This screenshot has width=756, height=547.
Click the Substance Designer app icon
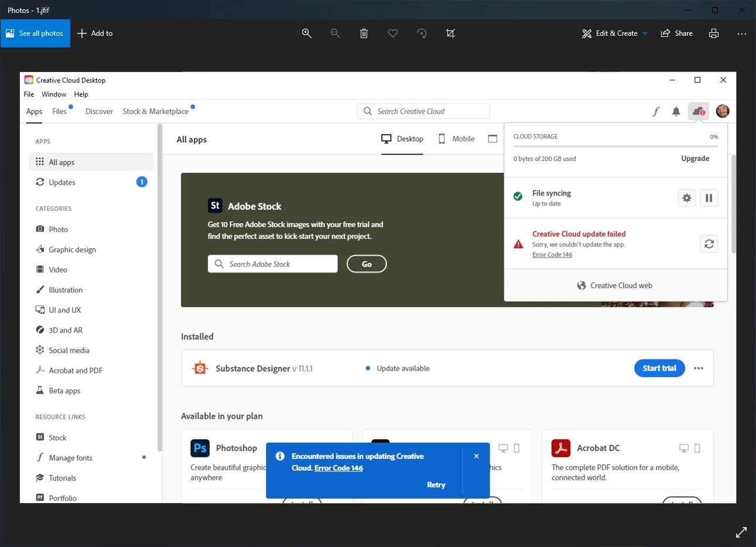point(200,368)
